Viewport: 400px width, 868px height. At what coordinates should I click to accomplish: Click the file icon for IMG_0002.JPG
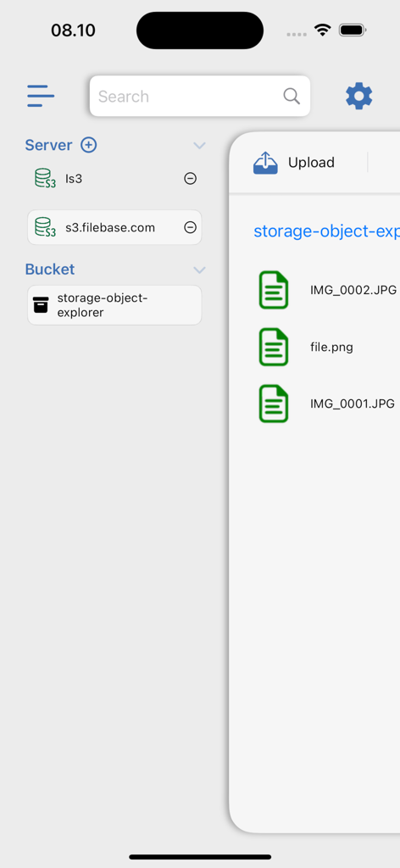tap(274, 290)
